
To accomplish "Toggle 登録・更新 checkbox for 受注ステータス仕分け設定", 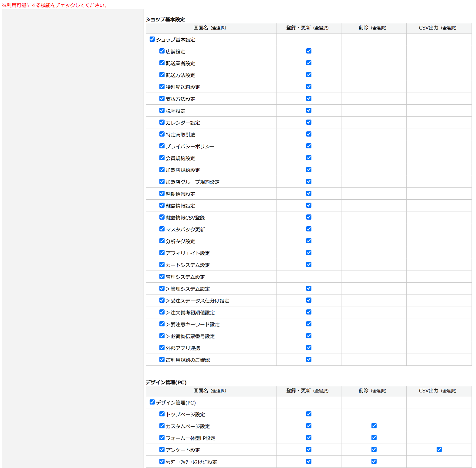I will (x=308, y=300).
